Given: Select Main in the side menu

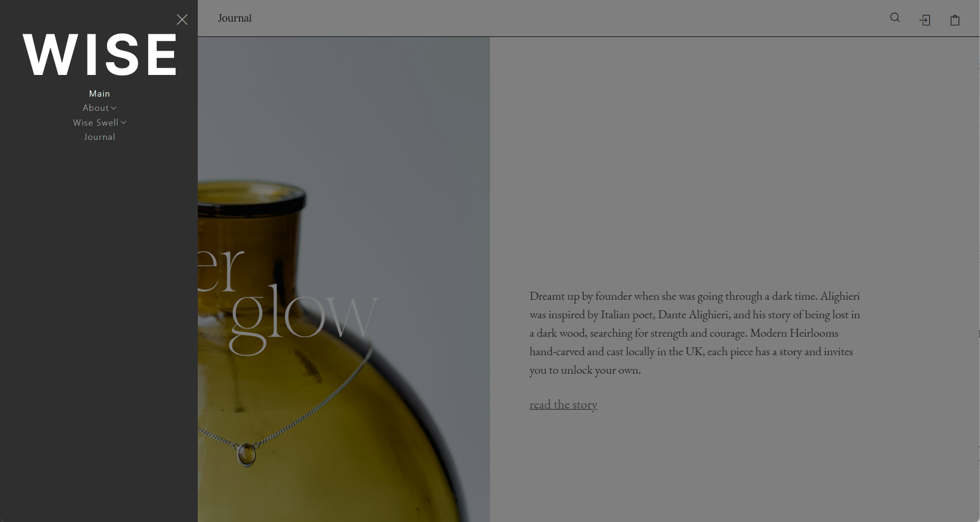Looking at the screenshot, I should 99,93.
